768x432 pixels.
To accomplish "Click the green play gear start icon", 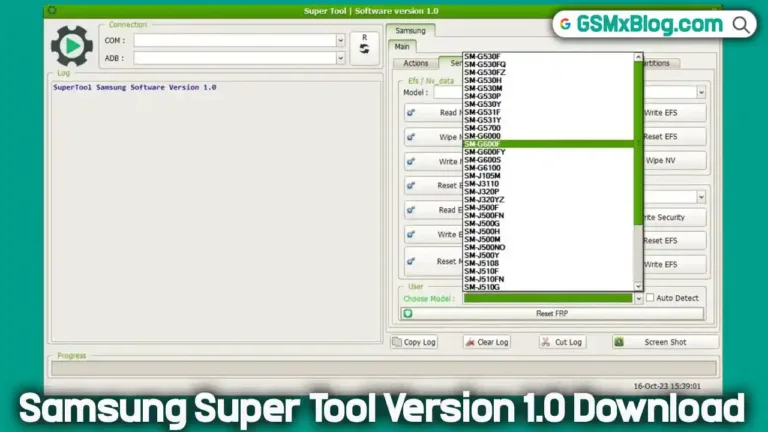I will point(72,46).
